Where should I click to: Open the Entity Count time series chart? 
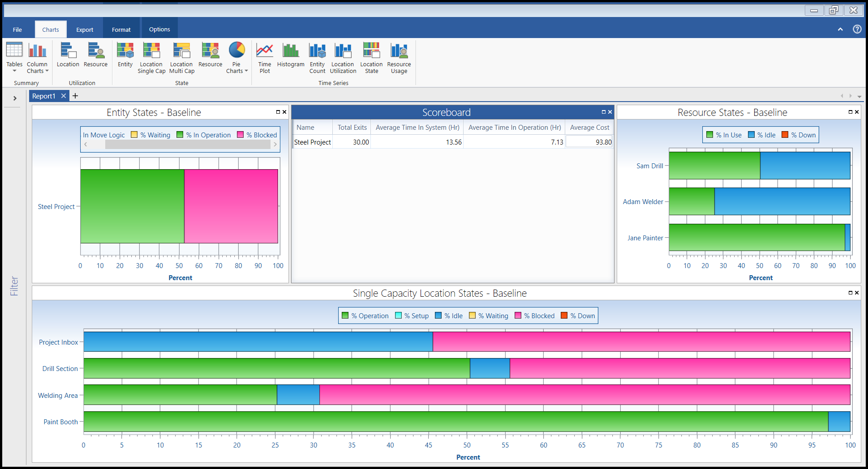point(317,57)
